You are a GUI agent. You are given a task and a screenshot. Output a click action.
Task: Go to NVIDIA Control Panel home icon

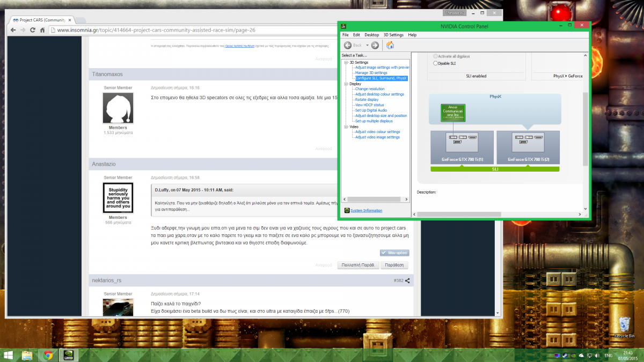pos(390,45)
